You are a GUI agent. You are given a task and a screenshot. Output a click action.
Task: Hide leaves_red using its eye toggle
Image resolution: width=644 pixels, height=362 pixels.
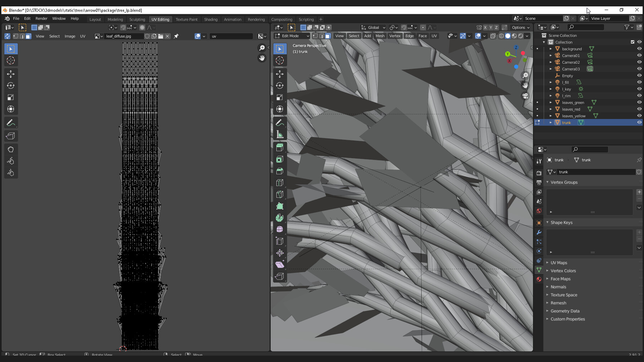[x=639, y=109]
